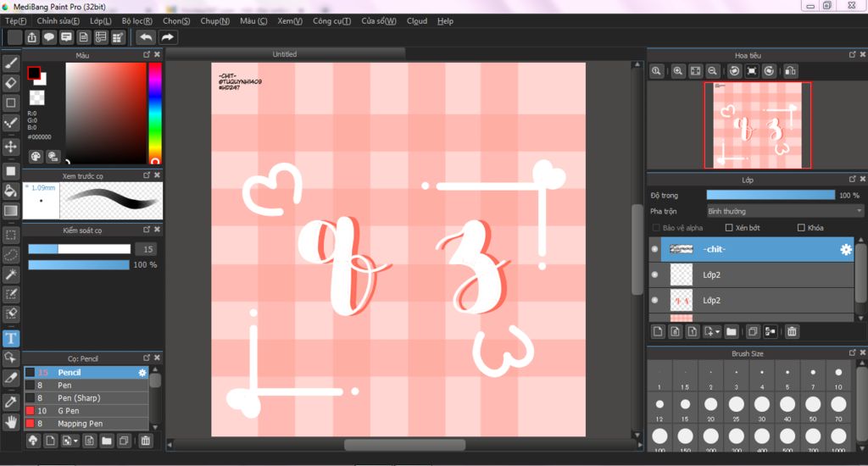Adjust the Độ trong opacity slider
The image size is (868, 466).
(x=771, y=195)
